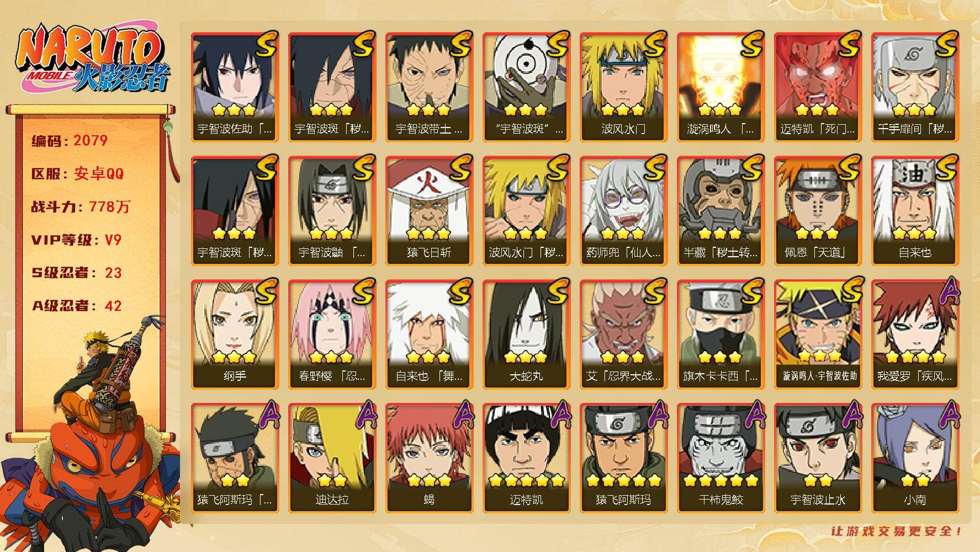
Task: Click the five stars on 迈特凯 card
Action: [x=526, y=481]
